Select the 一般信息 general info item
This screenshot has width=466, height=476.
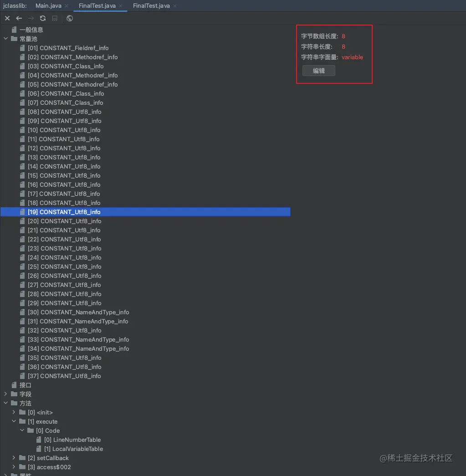coord(31,30)
